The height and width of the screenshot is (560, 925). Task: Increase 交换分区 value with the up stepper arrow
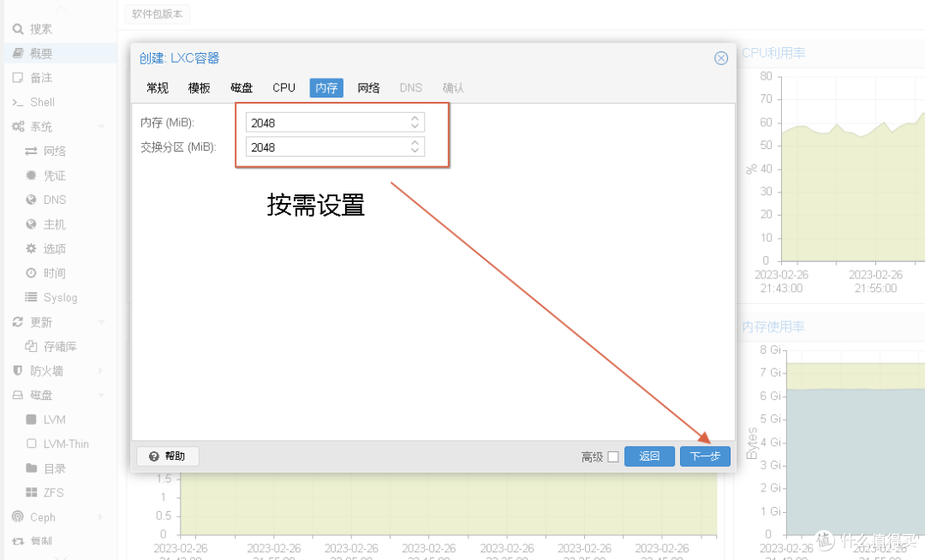click(x=415, y=142)
